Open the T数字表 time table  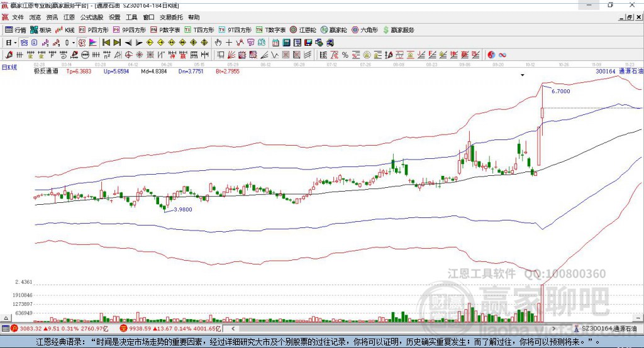[270, 30]
